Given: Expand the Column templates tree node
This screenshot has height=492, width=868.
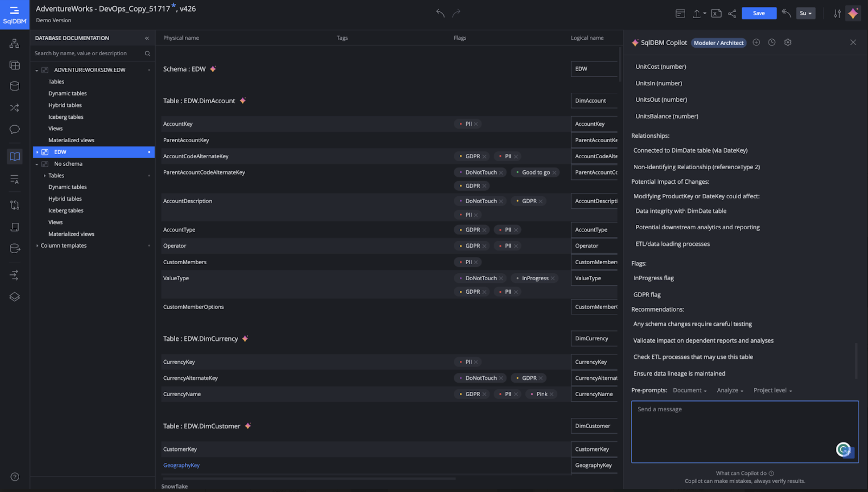Looking at the screenshot, I should 37,245.
